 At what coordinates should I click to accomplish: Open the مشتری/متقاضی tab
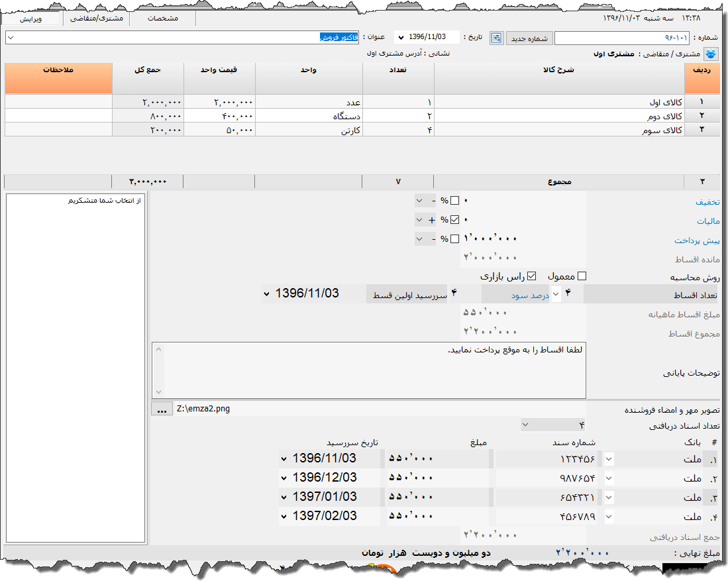(97, 19)
